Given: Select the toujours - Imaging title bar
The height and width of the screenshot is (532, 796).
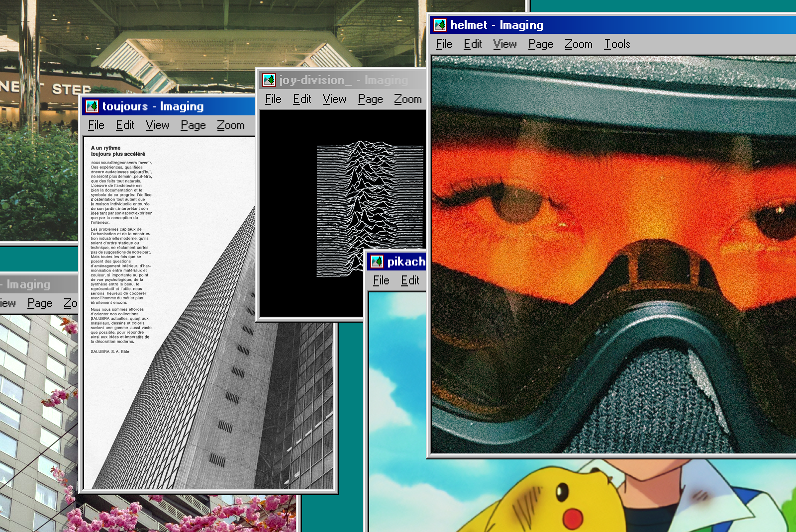Looking at the screenshot, I should (169, 106).
